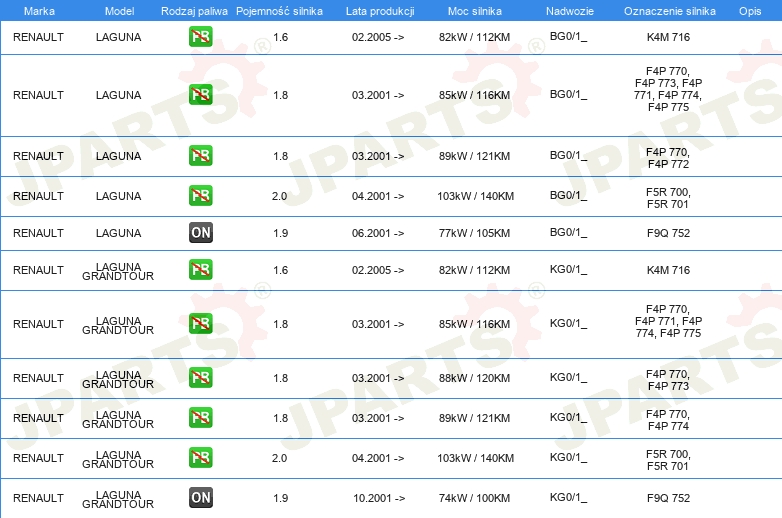Click the petrol icon in the Laguna 2.0 BG0/1_ row

pos(200,195)
